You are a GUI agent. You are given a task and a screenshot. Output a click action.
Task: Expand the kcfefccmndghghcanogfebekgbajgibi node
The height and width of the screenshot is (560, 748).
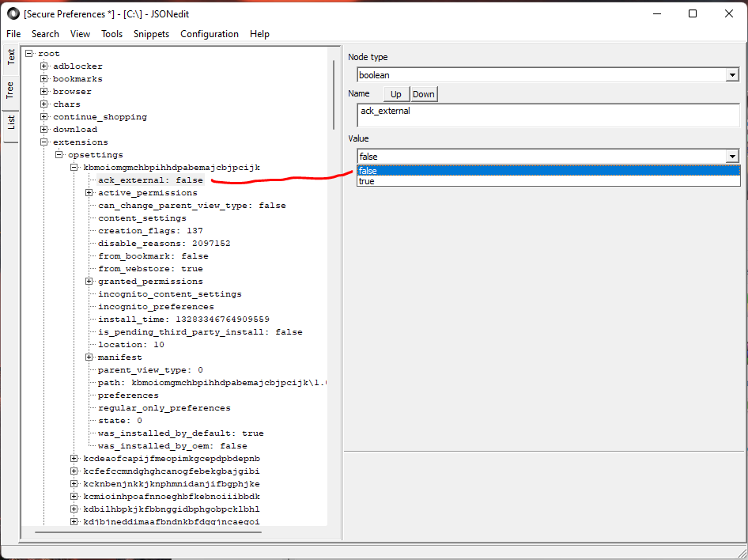coord(74,471)
